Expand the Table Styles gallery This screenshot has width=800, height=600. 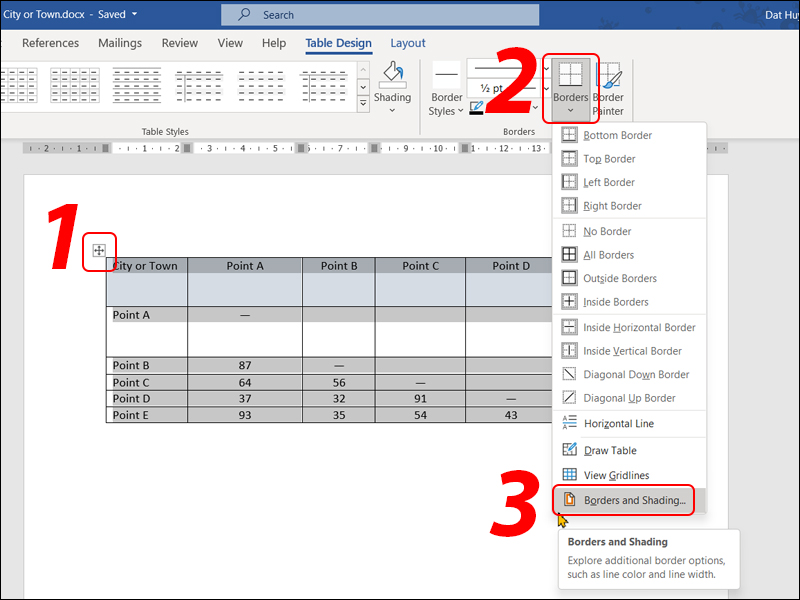click(x=363, y=105)
